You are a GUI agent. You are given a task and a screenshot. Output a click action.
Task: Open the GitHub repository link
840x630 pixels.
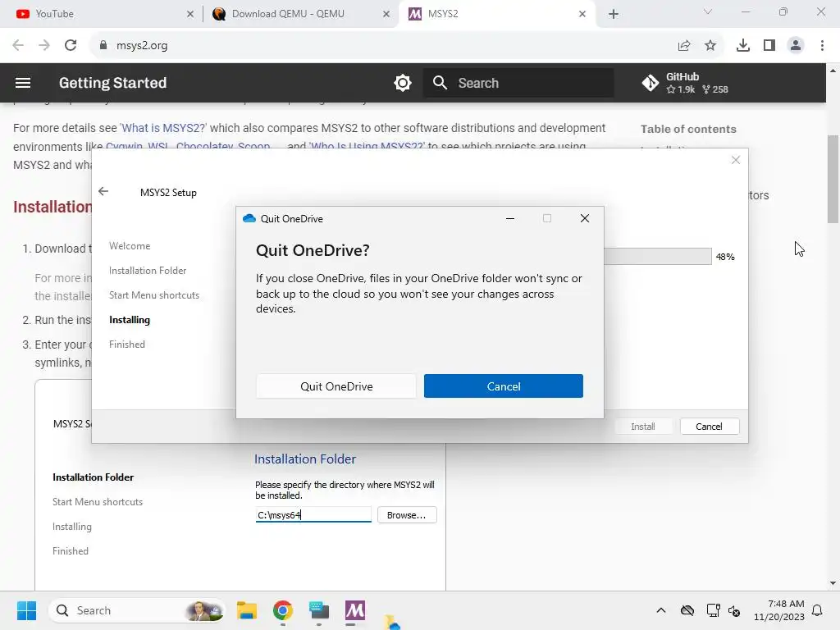coord(685,83)
